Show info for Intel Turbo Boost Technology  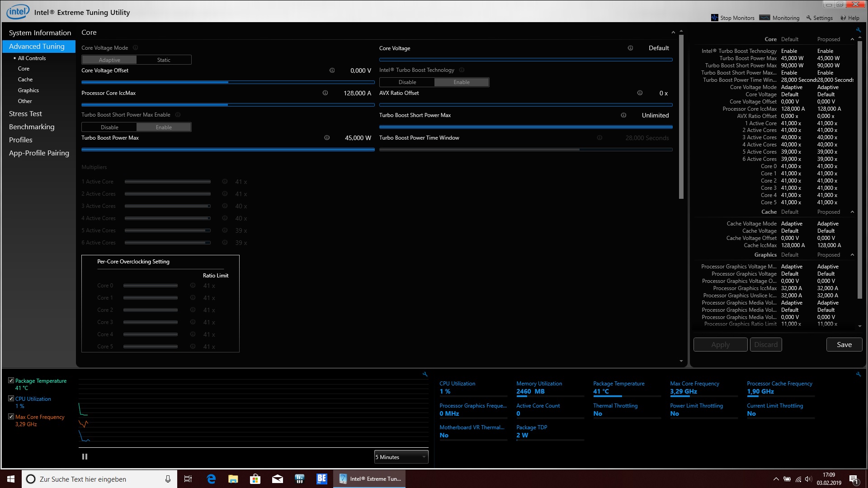coord(462,70)
